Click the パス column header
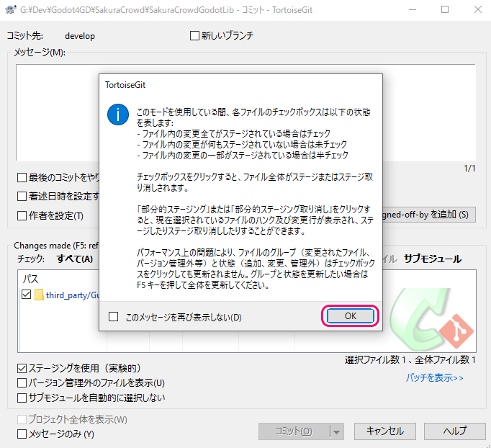 pos(32,278)
